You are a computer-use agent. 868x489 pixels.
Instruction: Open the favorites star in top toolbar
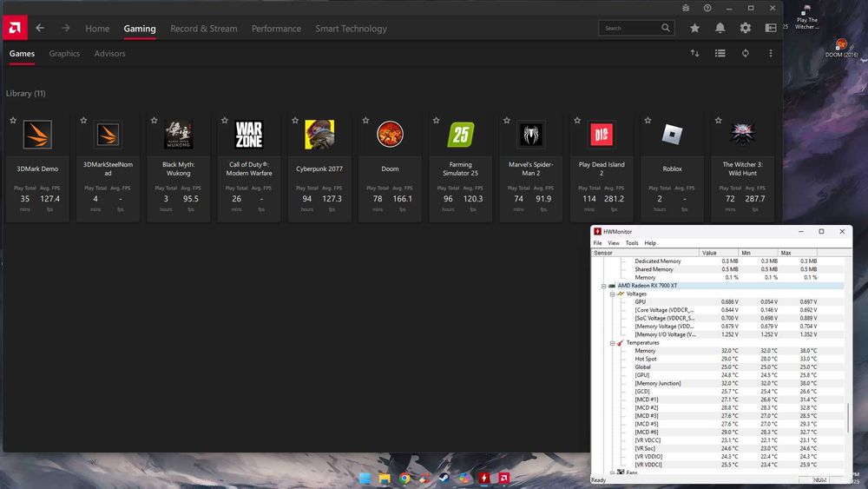point(694,28)
